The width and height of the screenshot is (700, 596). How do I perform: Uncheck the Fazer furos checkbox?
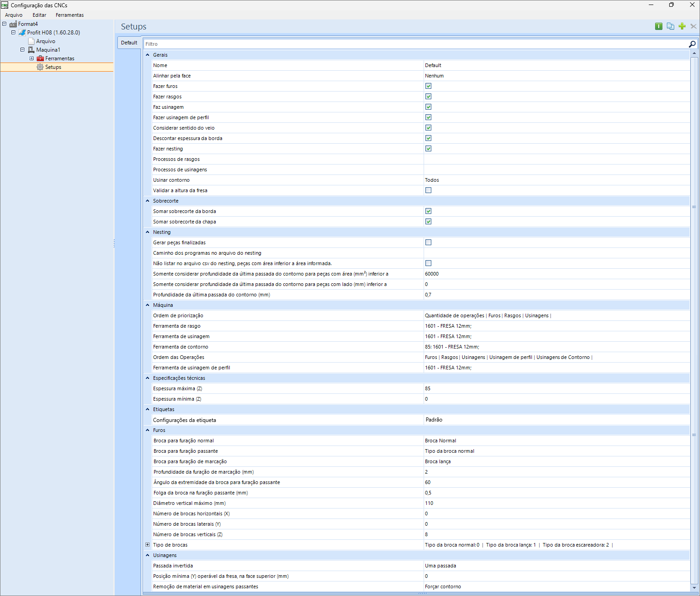coord(428,86)
